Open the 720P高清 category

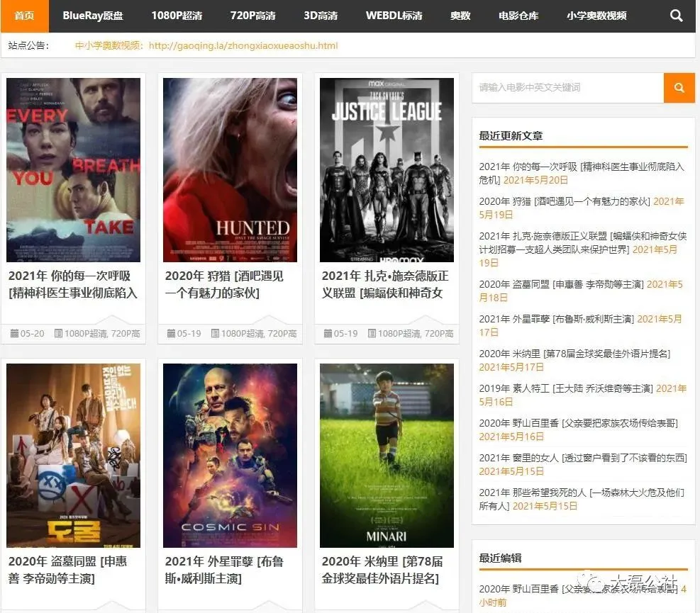pyautogui.click(x=252, y=16)
